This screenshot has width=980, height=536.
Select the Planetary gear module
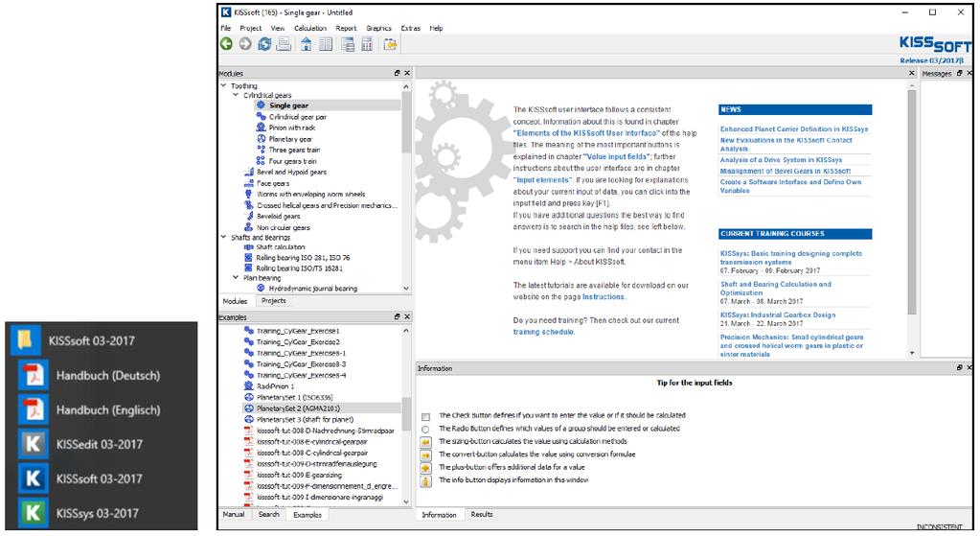click(x=290, y=139)
